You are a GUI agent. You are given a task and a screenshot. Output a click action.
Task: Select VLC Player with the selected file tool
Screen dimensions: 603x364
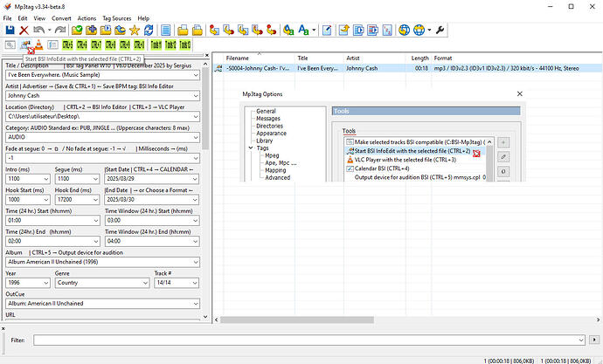click(405, 160)
